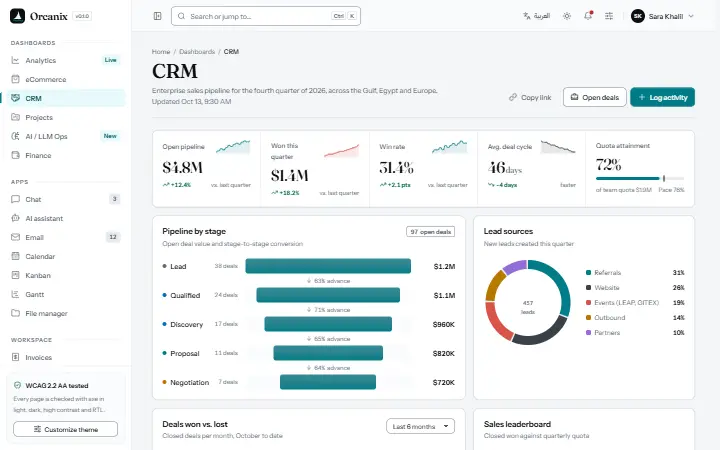Switch language to Arabic
The image size is (720, 450).
(536, 16)
